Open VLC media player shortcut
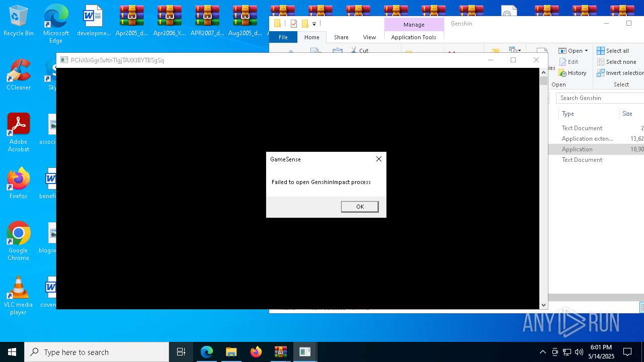 pos(19,296)
